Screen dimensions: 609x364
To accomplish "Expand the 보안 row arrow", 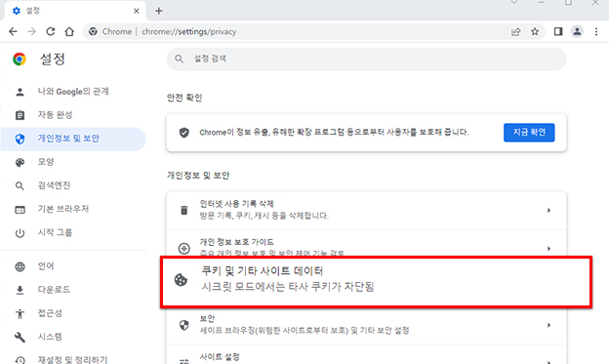I will coord(548,325).
